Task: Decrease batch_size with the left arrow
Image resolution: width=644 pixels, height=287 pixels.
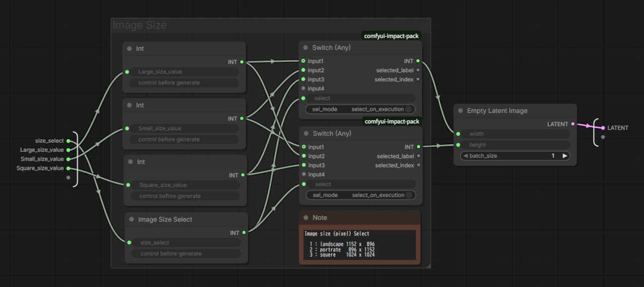Action: (x=465, y=156)
